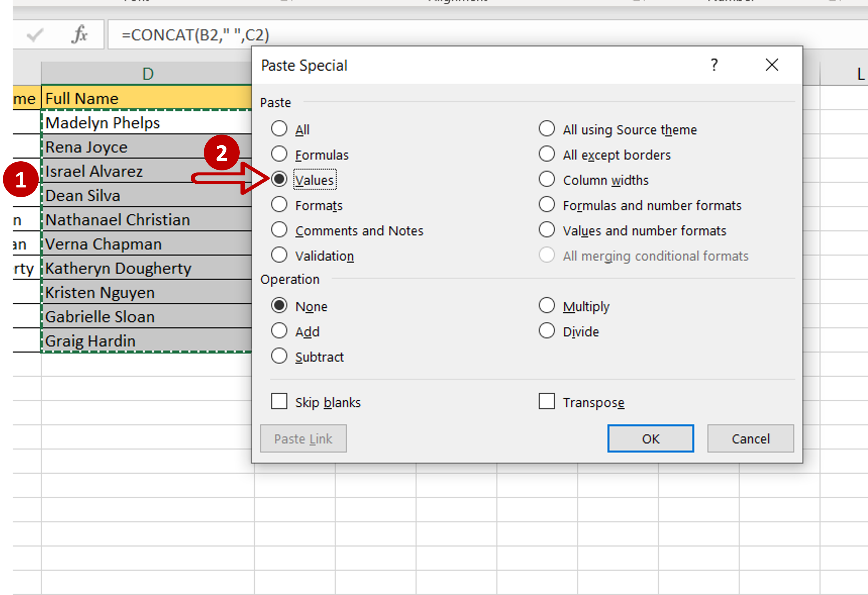
Task: Click the Full Name header cell
Action: tap(146, 98)
